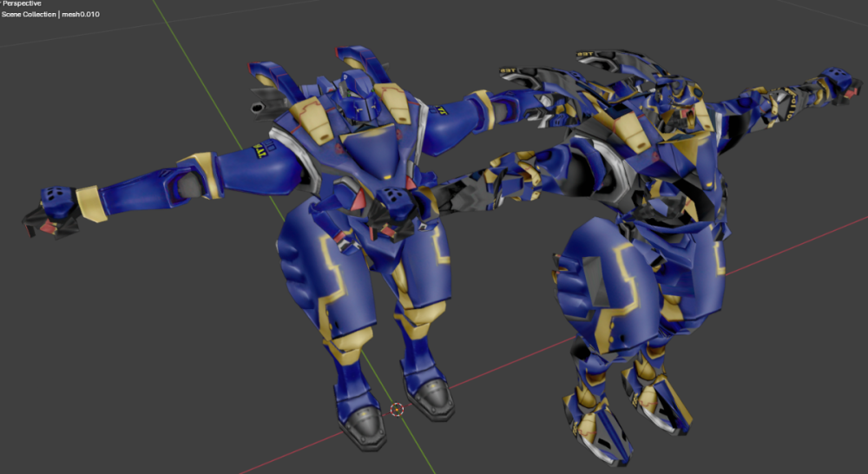Click the 3D cursor at the origin
The height and width of the screenshot is (474, 868).
pyautogui.click(x=398, y=409)
